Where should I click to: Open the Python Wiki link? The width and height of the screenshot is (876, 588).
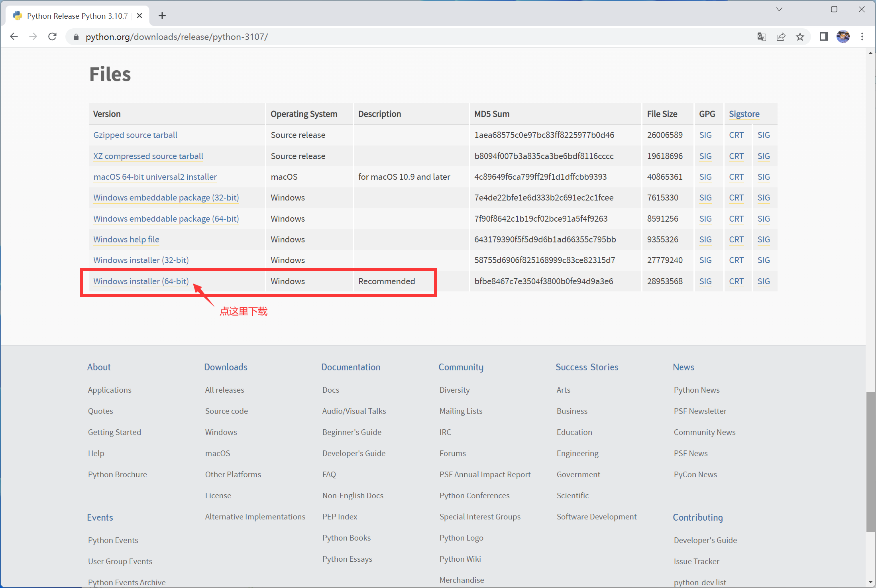tap(460, 559)
